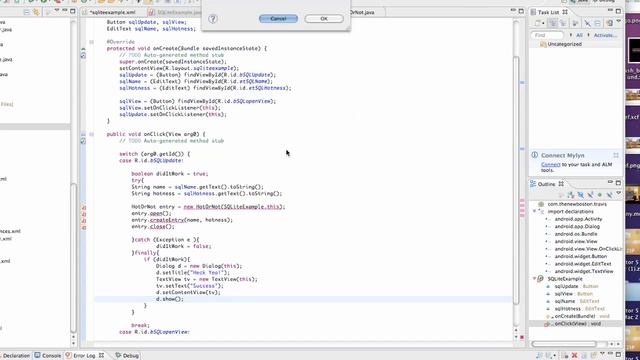The image size is (640, 360).
Task: Collapse the onCreate method fold marker
Action: tap(91, 42)
